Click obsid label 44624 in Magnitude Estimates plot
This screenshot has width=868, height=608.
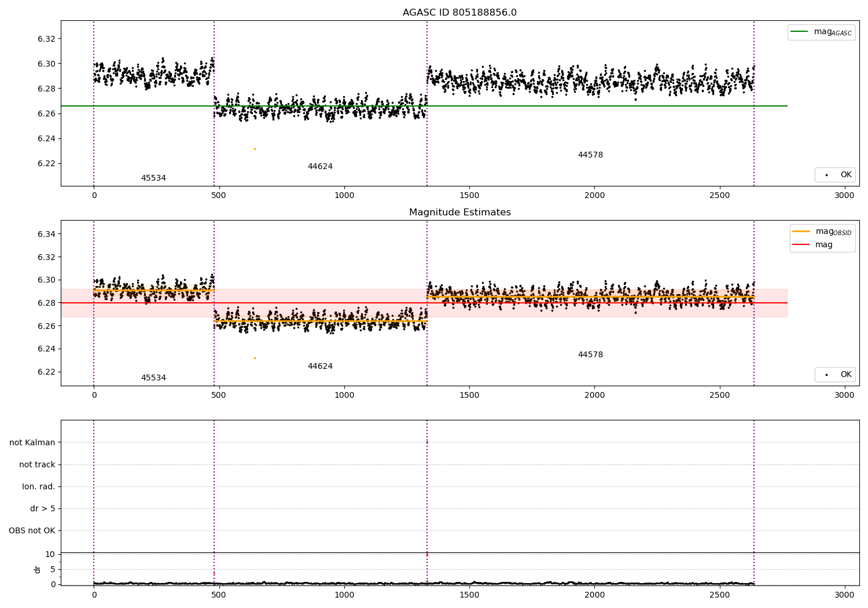coord(320,366)
